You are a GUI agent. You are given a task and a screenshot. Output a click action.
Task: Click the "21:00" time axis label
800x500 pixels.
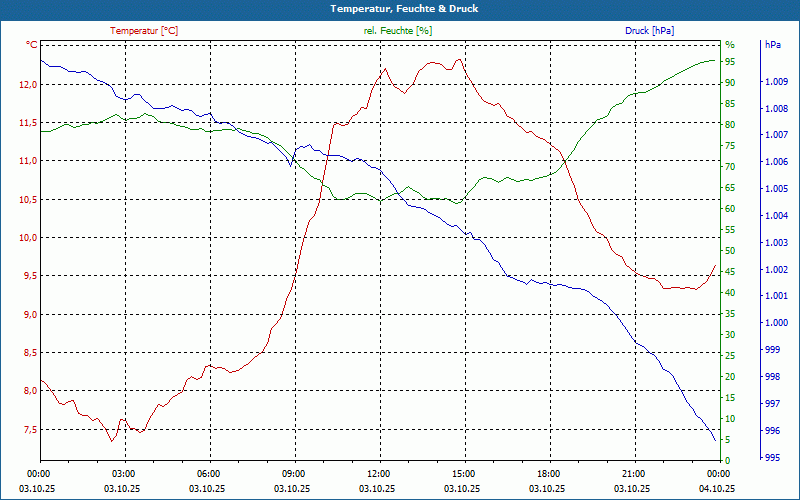coord(635,474)
